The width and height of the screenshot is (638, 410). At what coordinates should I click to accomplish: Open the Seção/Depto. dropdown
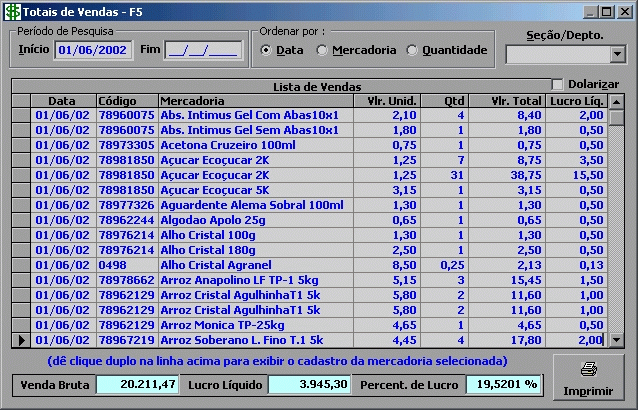[x=617, y=54]
